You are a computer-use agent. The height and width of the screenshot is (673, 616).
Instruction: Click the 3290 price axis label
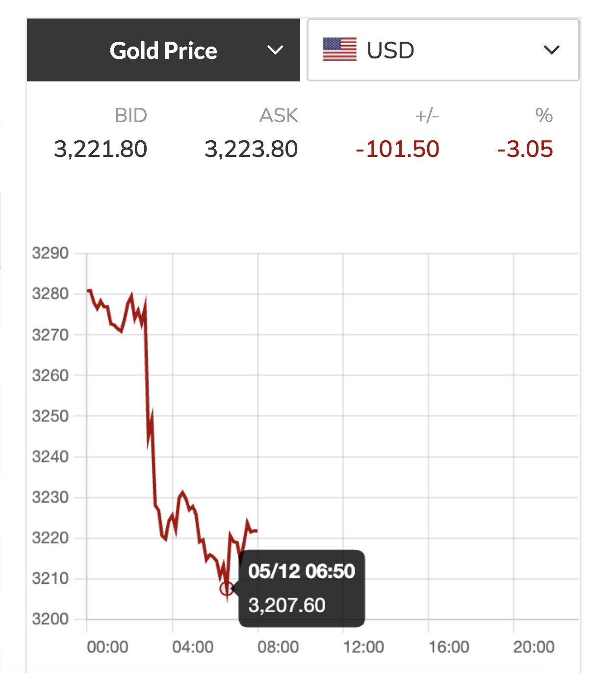[50, 254]
